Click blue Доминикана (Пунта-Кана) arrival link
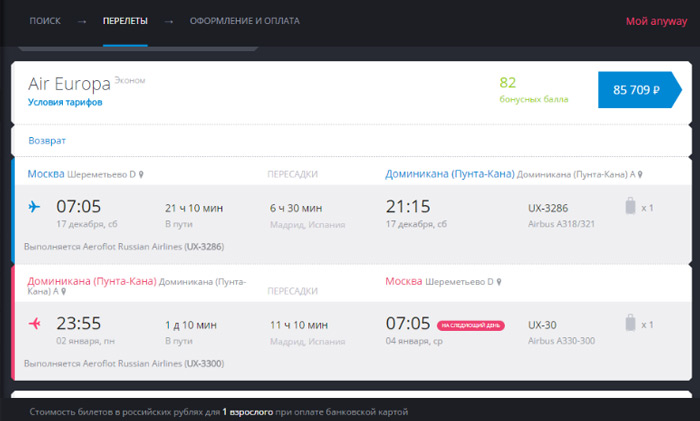 pyautogui.click(x=450, y=174)
